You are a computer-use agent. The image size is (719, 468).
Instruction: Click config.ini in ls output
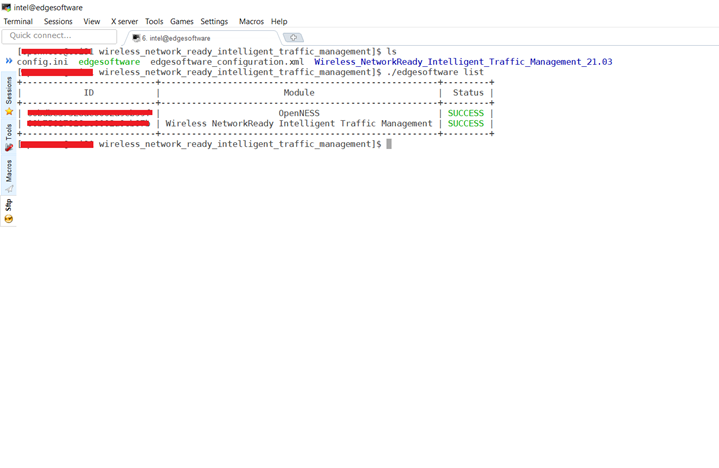[42, 62]
